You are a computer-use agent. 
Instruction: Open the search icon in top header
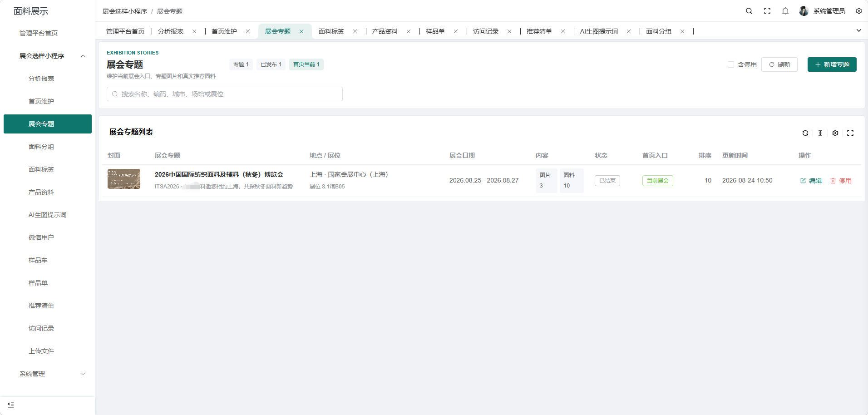click(749, 11)
